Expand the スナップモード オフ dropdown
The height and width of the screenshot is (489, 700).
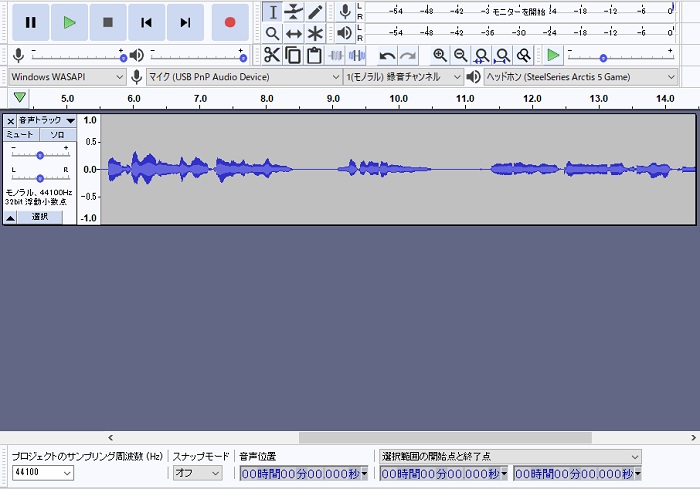tap(197, 473)
